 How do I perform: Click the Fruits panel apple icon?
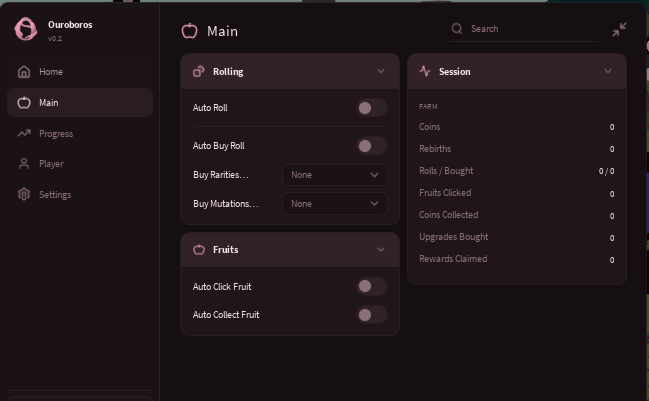pyautogui.click(x=199, y=250)
